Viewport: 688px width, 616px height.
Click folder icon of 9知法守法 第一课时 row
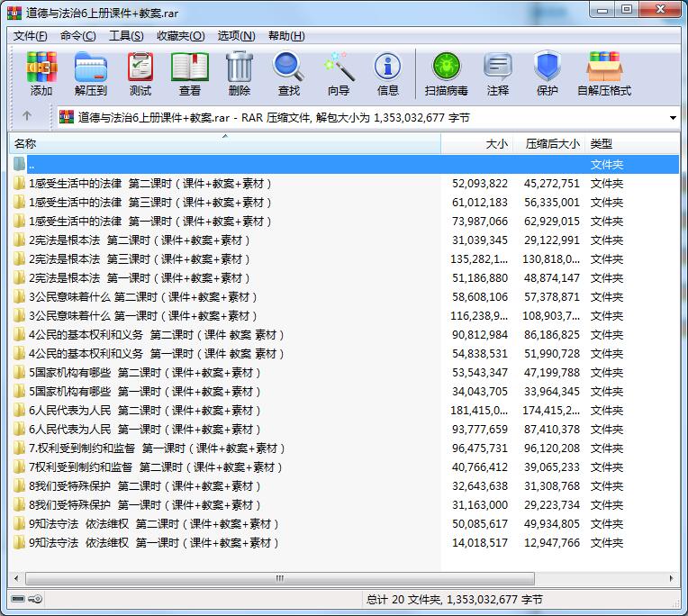[19, 543]
